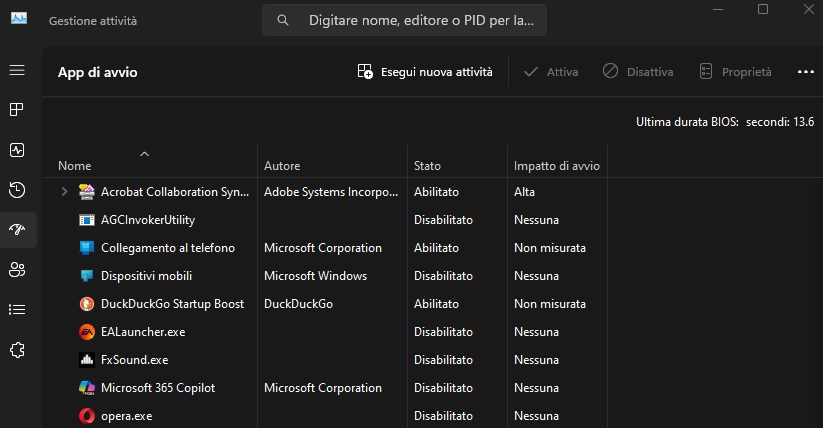This screenshot has height=428, width=823.
Task: Click Adobe Systems Incorpo... author cell
Action: pos(331,192)
